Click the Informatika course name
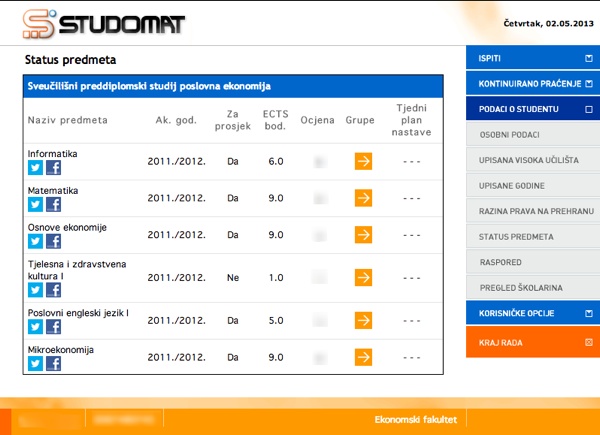 [x=52, y=154]
